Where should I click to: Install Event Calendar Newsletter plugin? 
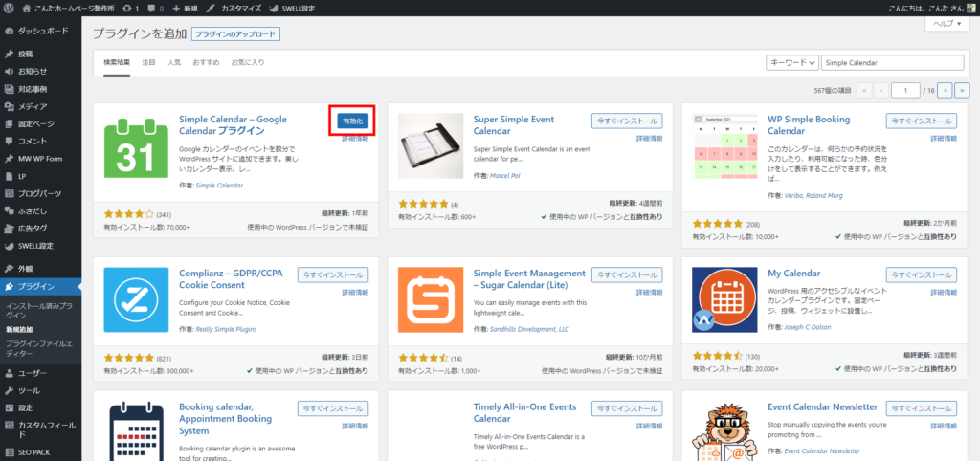(x=922, y=408)
